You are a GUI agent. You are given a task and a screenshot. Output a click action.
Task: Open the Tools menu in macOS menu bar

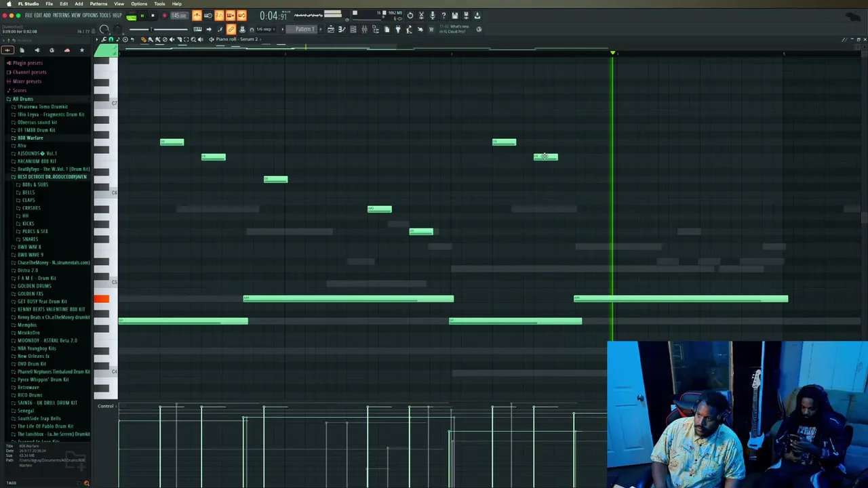point(159,3)
